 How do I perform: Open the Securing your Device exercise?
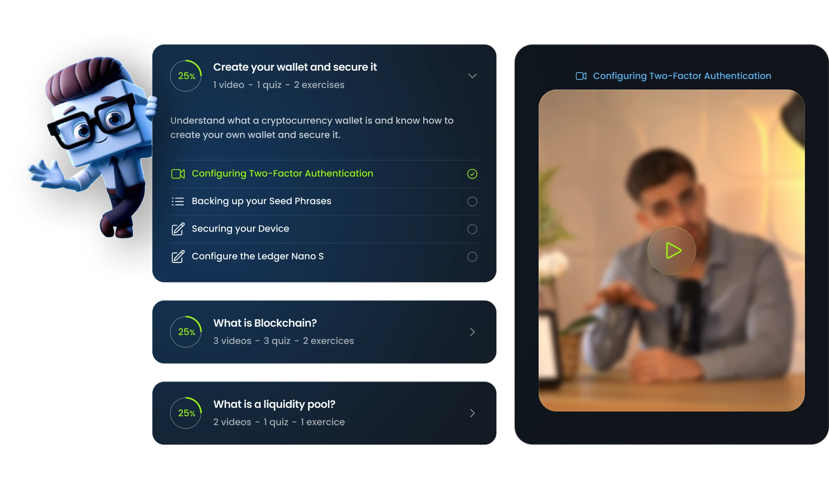click(x=240, y=229)
